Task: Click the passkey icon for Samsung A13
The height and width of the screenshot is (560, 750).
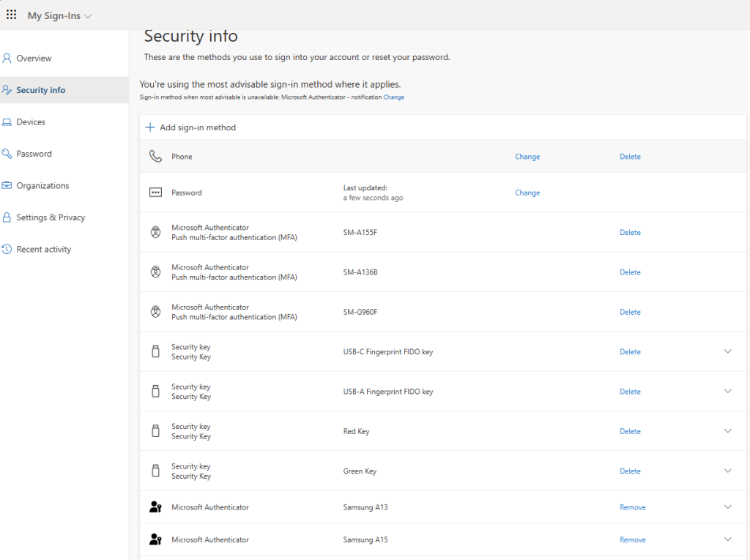Action: coord(155,507)
